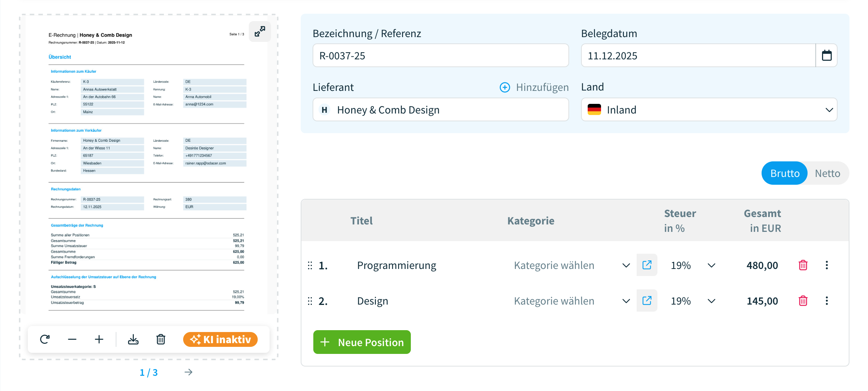Activate the KI inaktiv toggle

point(220,339)
